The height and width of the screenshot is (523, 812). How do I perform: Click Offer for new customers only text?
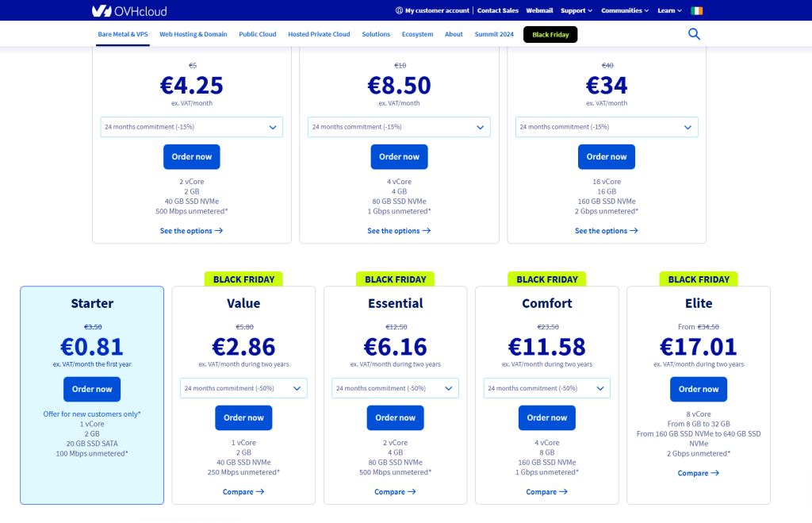[92, 414]
